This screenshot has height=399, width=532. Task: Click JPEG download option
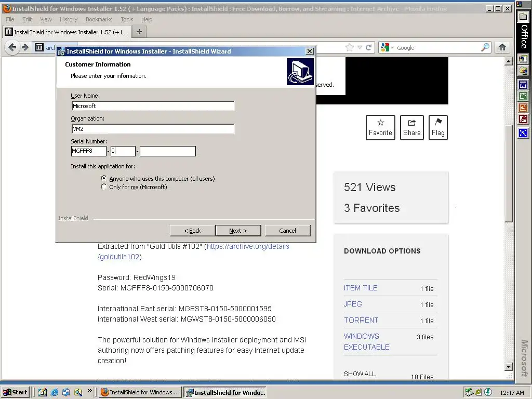click(353, 304)
